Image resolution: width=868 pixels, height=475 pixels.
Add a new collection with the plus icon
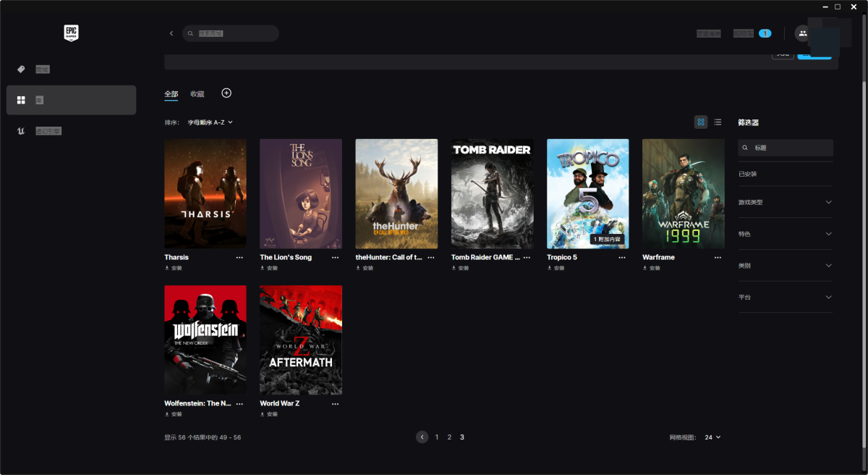(x=226, y=93)
